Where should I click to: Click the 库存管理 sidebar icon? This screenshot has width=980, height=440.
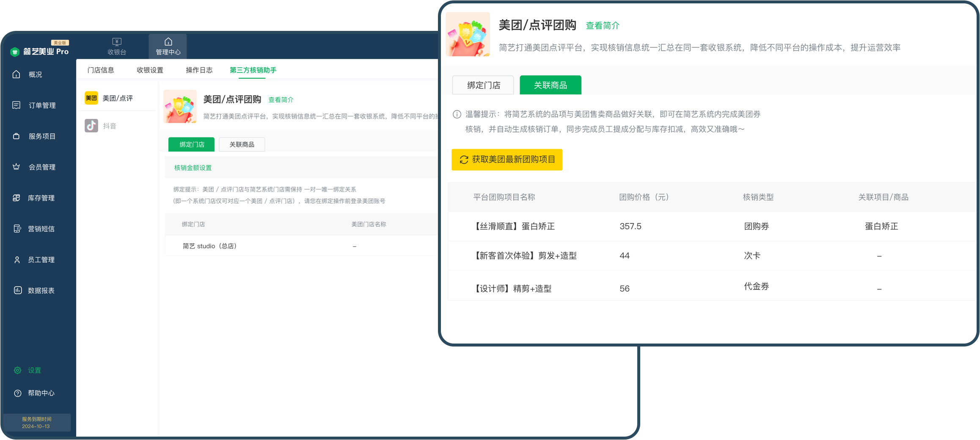(17, 198)
